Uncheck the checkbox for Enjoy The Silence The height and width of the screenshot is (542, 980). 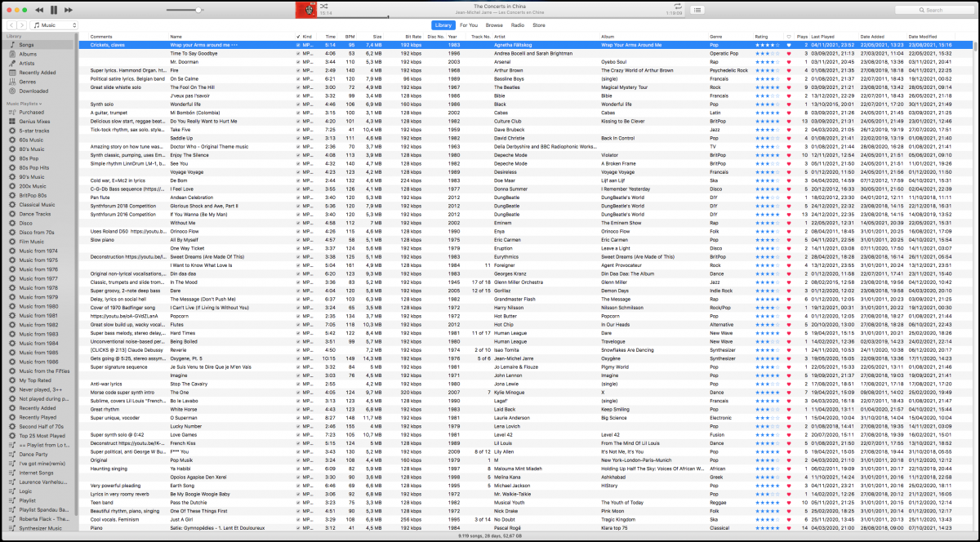tap(299, 155)
